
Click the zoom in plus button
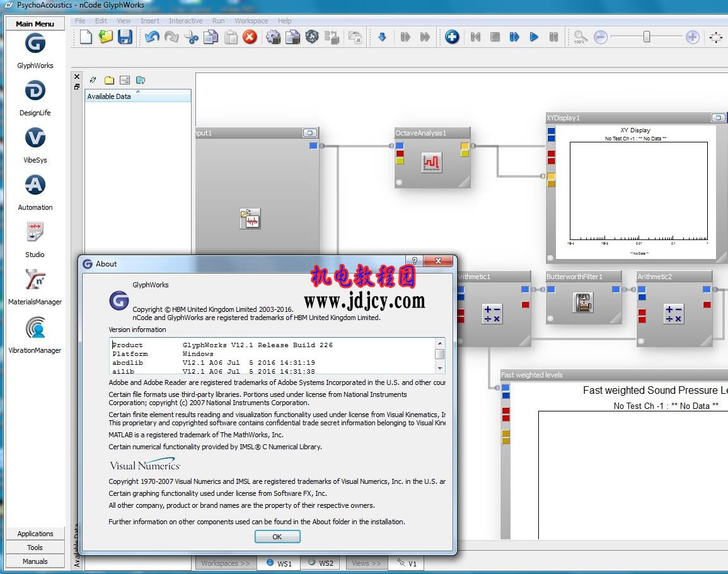pos(692,37)
